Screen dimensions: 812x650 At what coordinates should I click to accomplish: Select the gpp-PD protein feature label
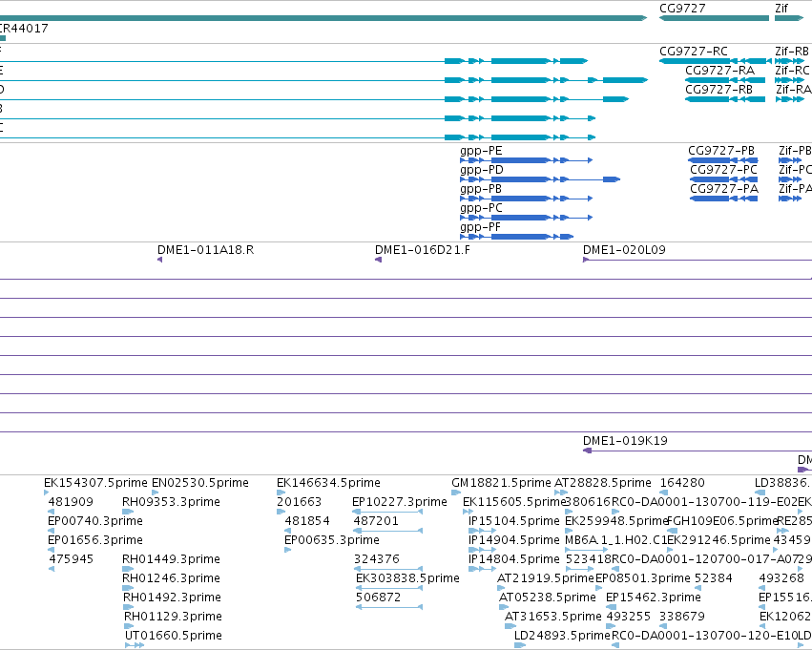[x=482, y=171]
